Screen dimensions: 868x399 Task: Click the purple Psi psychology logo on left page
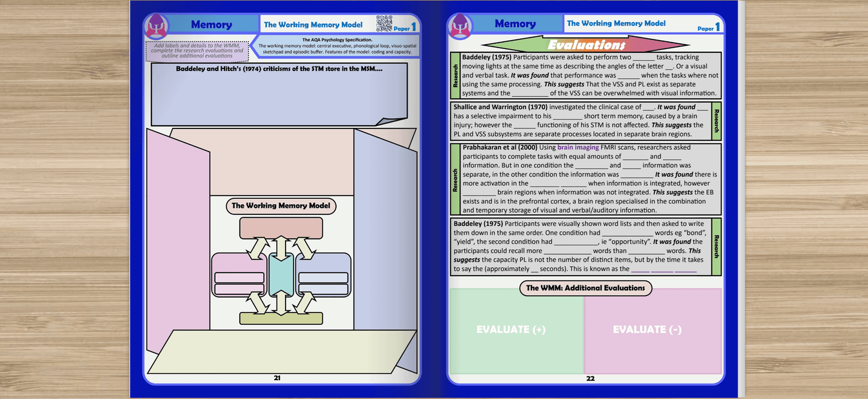[x=155, y=24]
